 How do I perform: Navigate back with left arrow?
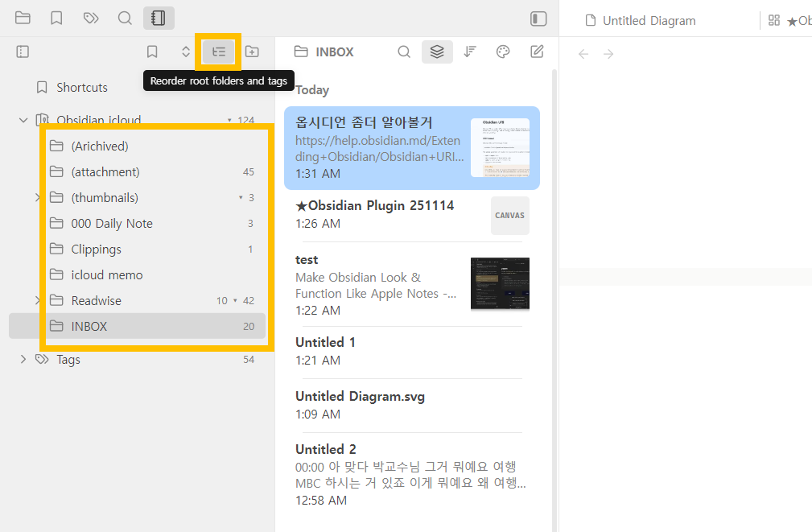click(583, 54)
